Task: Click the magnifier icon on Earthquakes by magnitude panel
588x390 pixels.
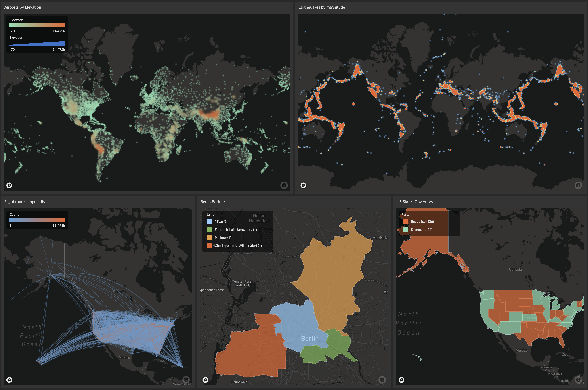Action: point(303,185)
